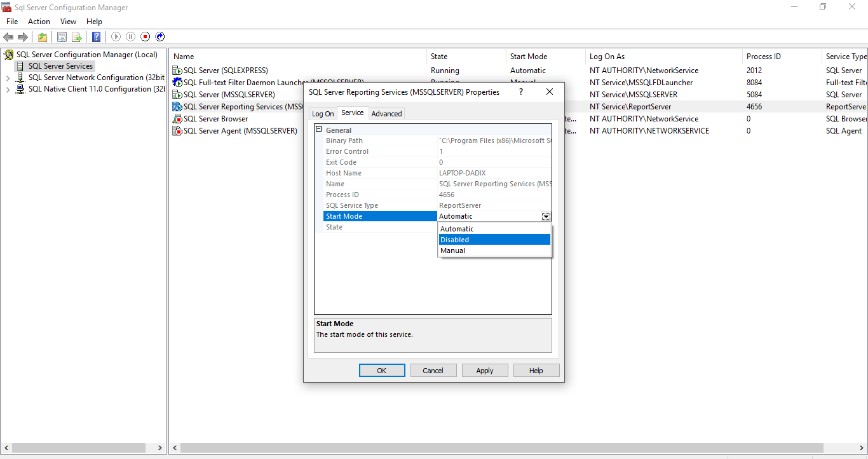Click the SQL Server Configuration Manager root icon
The image size is (868, 459).
(9, 55)
